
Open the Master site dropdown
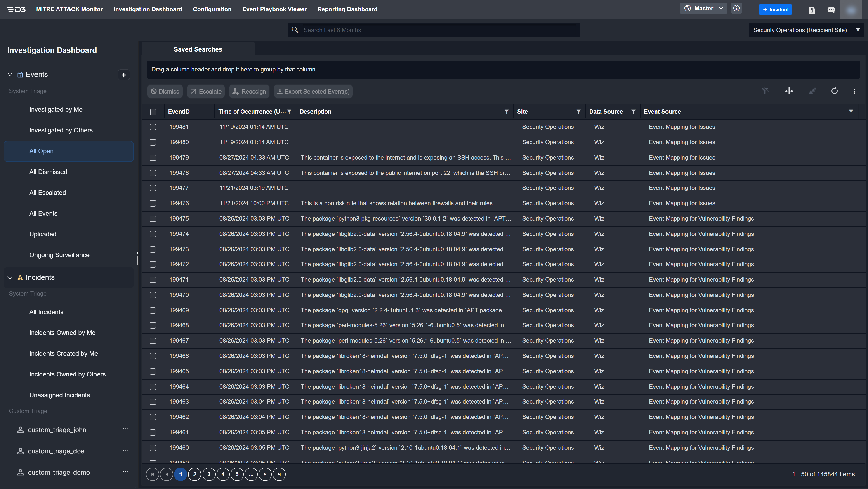704,8
